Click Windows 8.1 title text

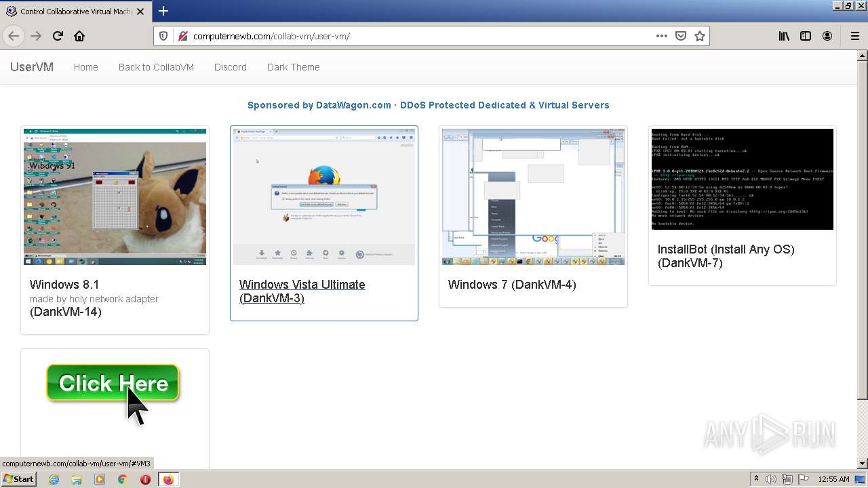(64, 285)
